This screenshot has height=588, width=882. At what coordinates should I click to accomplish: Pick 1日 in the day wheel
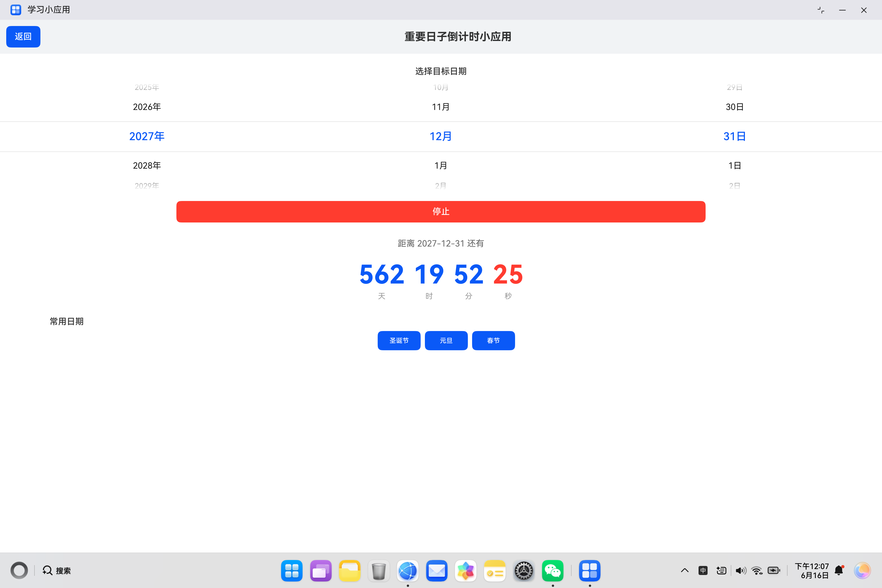click(x=735, y=165)
